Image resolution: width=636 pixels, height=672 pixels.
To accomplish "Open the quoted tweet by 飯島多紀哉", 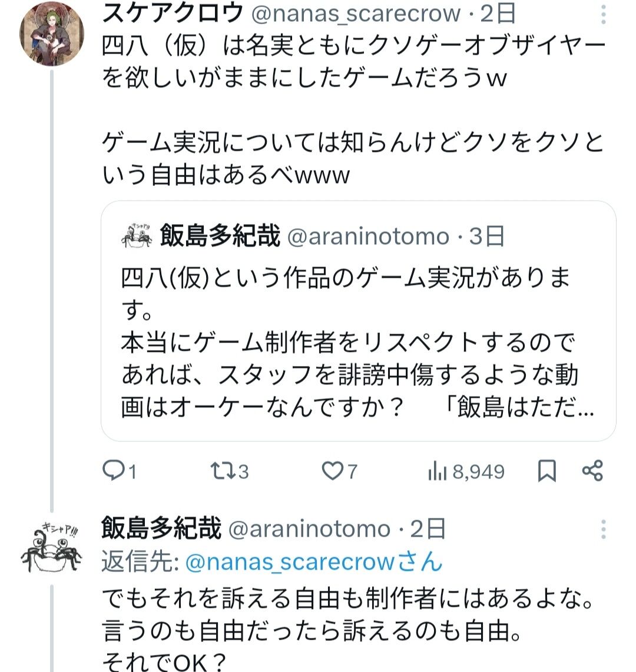I will click(x=358, y=341).
